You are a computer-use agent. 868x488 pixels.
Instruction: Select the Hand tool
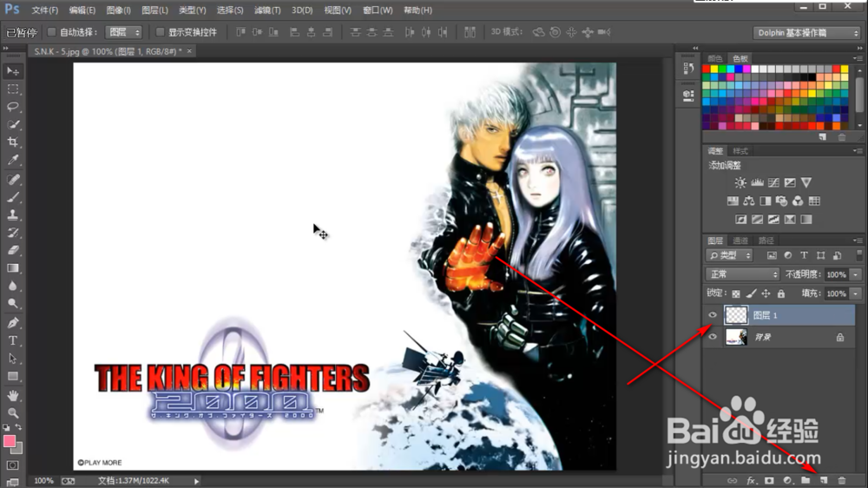pyautogui.click(x=13, y=395)
